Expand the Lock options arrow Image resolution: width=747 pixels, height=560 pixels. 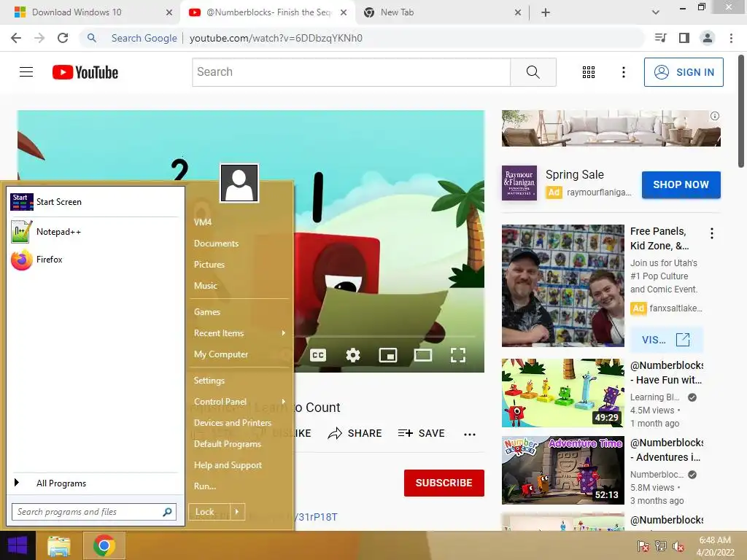[237, 512]
